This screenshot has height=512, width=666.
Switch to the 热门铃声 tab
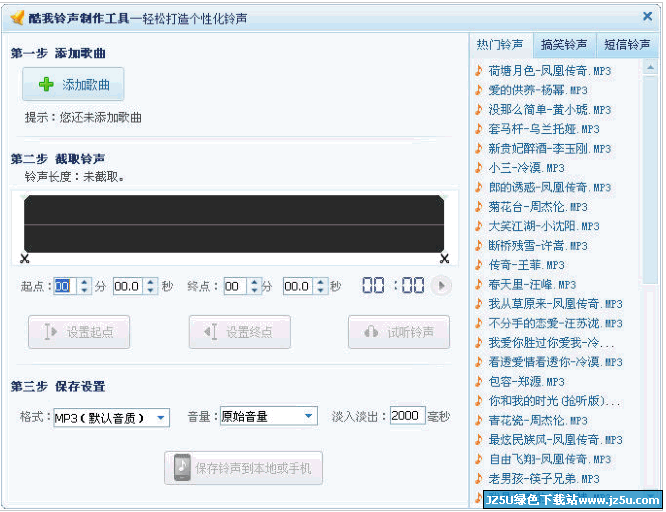(501, 45)
